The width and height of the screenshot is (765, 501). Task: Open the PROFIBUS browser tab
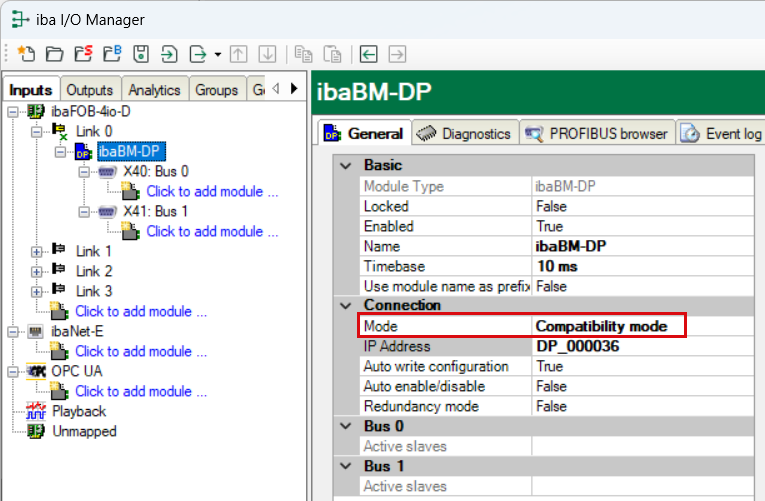(597, 133)
